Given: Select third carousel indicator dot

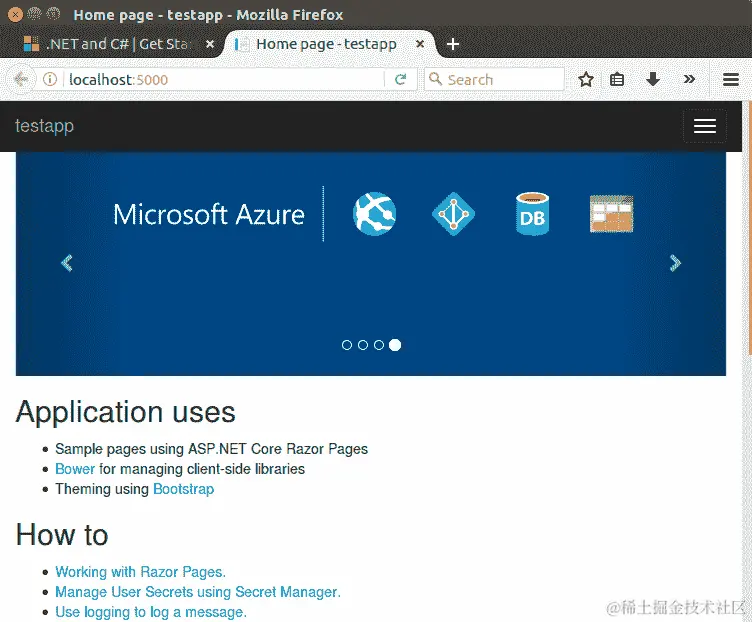Looking at the screenshot, I should 379,345.
